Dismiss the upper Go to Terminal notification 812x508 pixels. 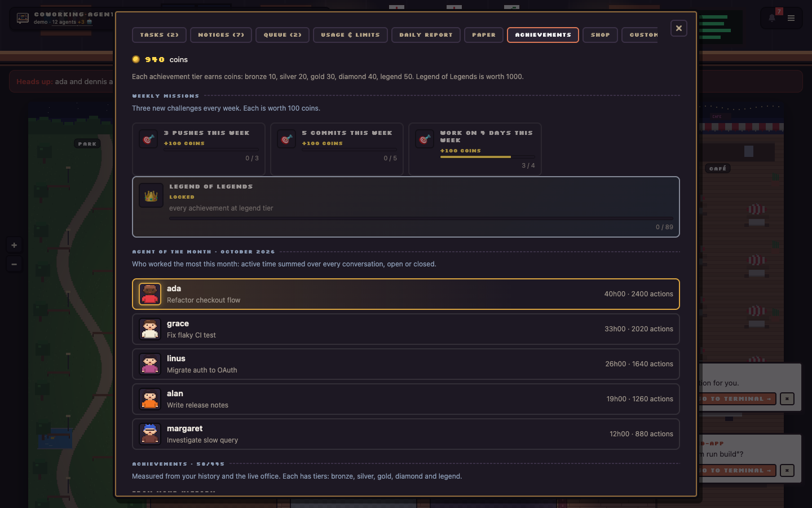coord(787,399)
